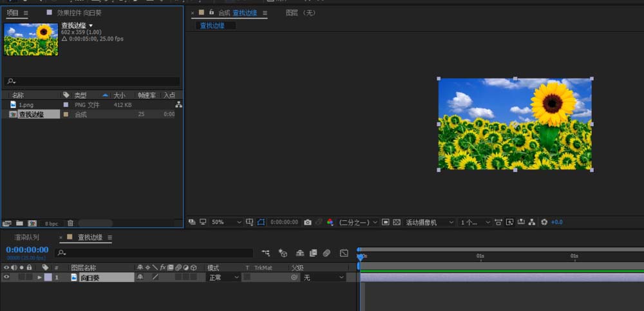Sort by the 名称 column header
This screenshot has height=311, width=644.
18,95
